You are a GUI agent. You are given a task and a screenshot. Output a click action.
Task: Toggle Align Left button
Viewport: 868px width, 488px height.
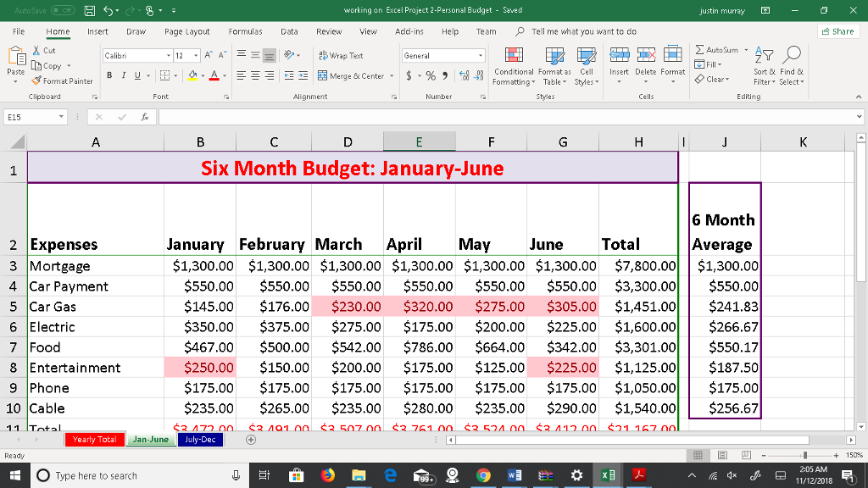pyautogui.click(x=242, y=75)
